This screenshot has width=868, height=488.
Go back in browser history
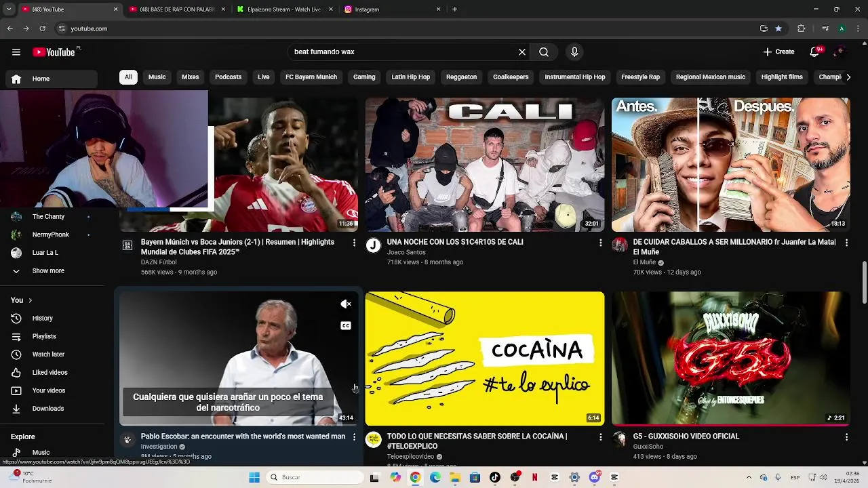(9, 28)
